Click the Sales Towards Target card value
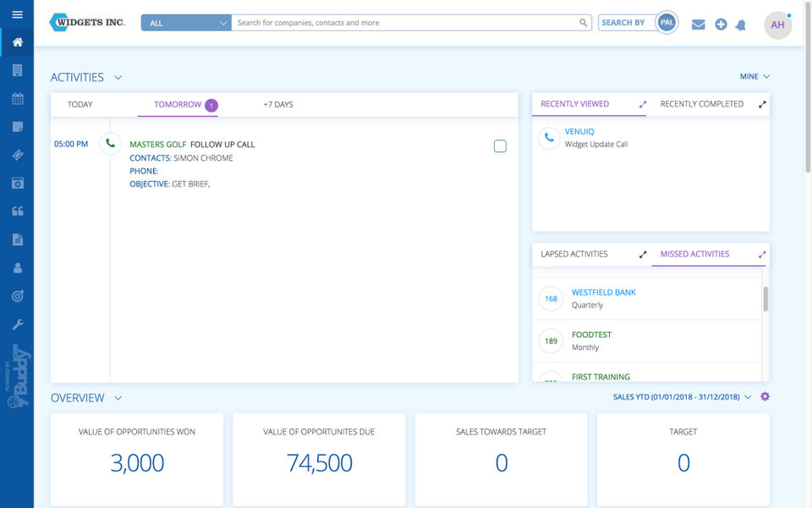The image size is (812, 508). point(502,463)
